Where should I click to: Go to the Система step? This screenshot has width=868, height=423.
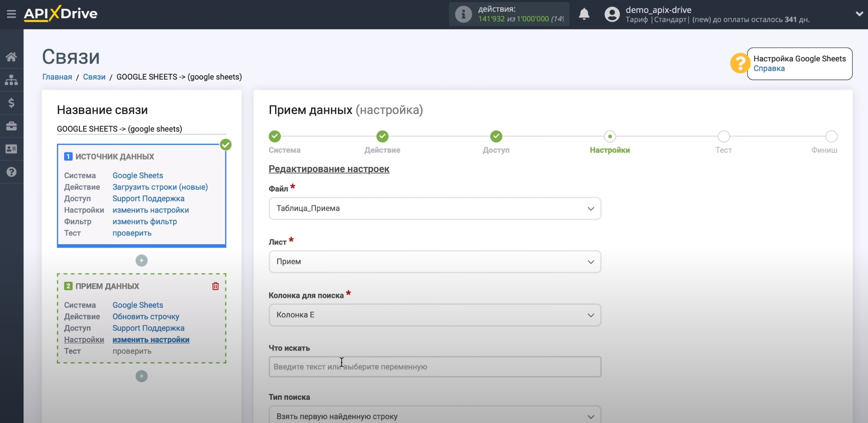(275, 137)
